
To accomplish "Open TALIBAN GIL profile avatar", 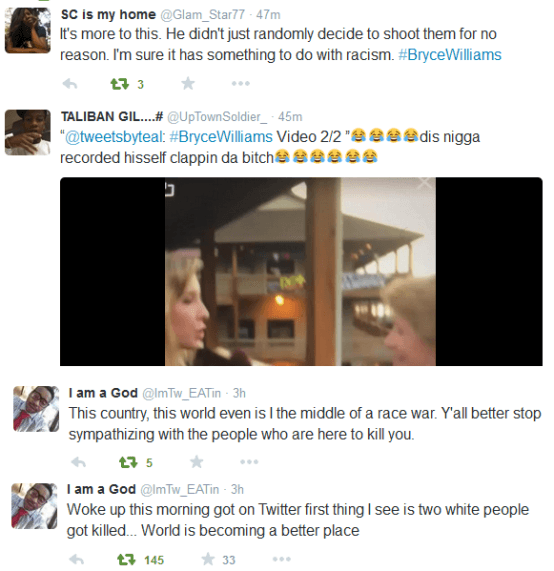I will (x=28, y=133).
